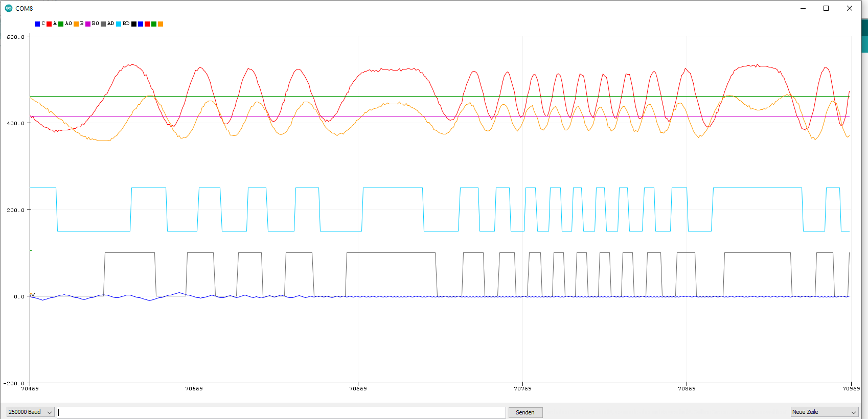Click the y-axis label '200.0'

[15, 210]
